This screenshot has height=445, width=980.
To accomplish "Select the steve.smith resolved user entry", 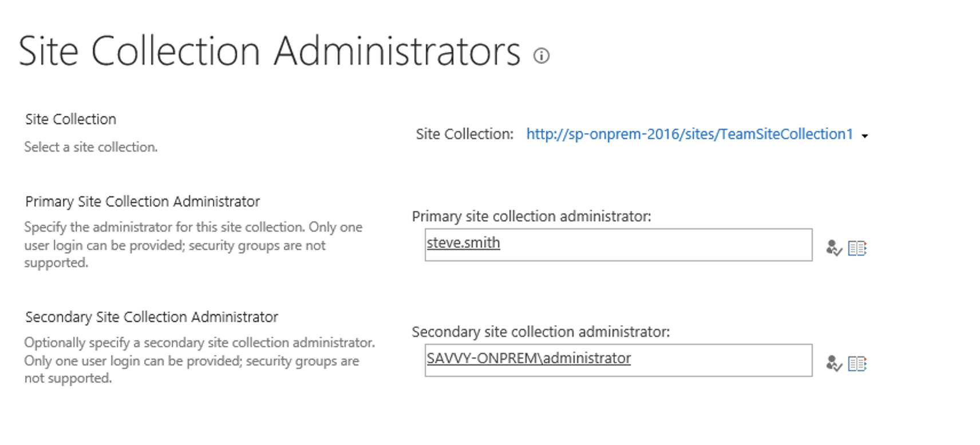I will (x=463, y=243).
